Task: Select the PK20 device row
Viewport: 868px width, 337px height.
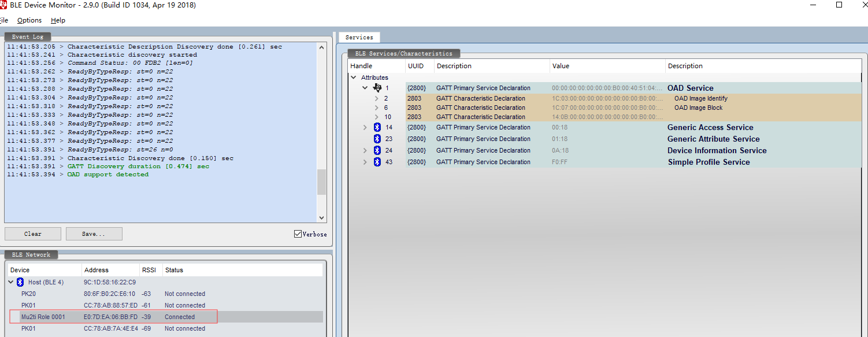Action: tap(165, 294)
